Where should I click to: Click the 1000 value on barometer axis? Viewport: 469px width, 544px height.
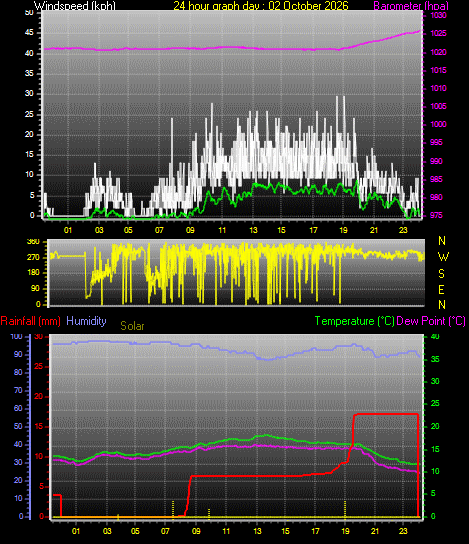tap(438, 125)
